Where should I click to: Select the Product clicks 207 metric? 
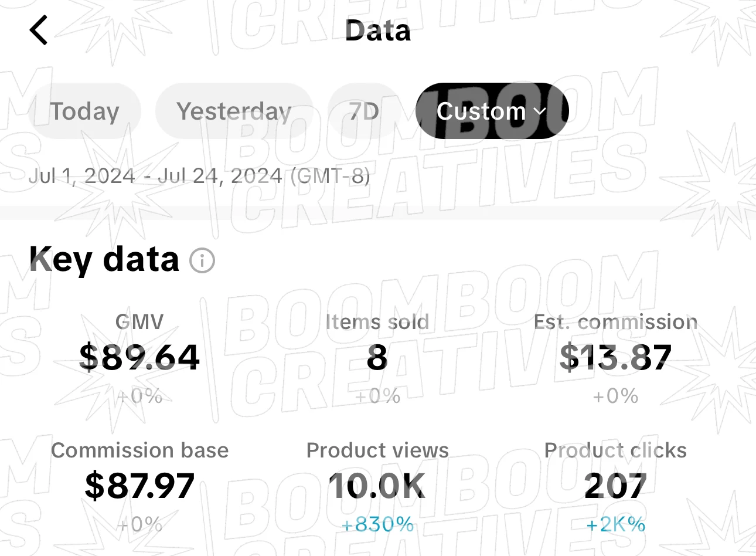615,486
